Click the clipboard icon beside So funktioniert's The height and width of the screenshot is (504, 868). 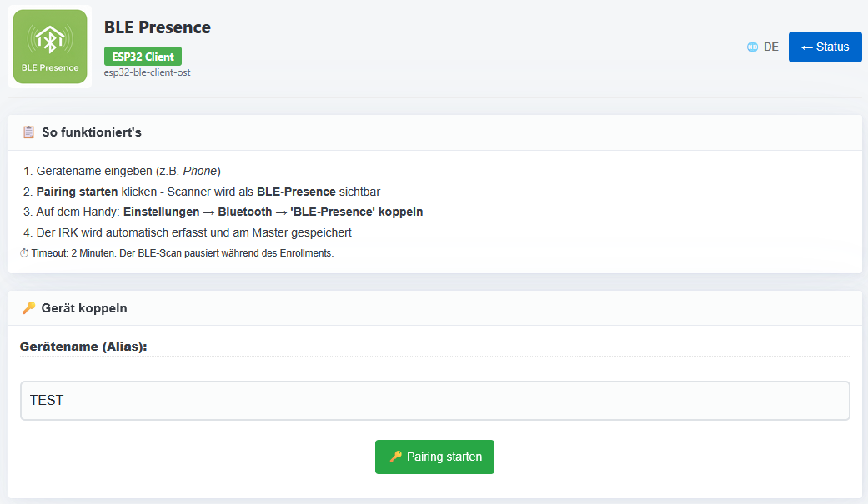tap(28, 132)
